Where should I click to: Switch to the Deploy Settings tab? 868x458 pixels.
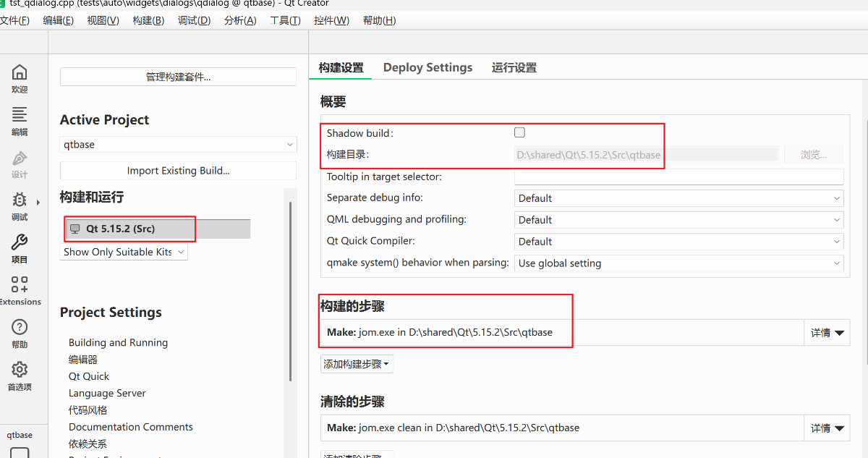tap(427, 67)
